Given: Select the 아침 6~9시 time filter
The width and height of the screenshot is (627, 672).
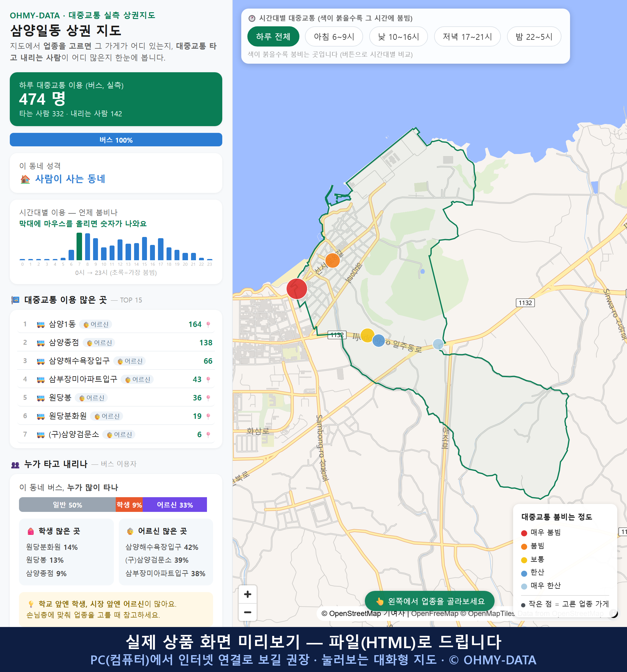Looking at the screenshot, I should coord(334,36).
